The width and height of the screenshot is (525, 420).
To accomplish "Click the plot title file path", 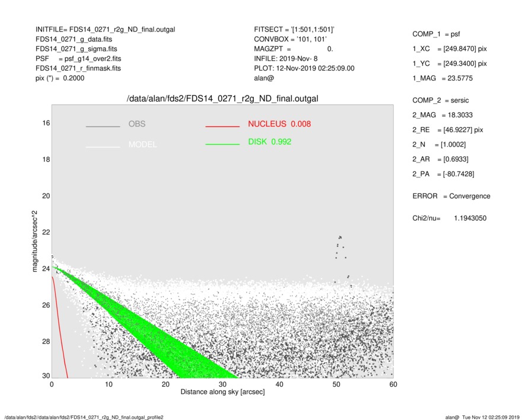I will click(222, 98).
